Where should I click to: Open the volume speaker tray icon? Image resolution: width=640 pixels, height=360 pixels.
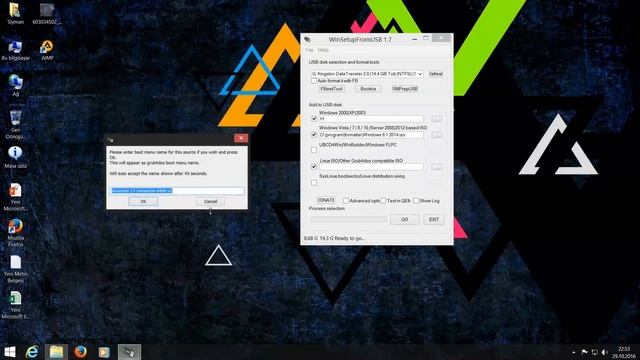604,352
